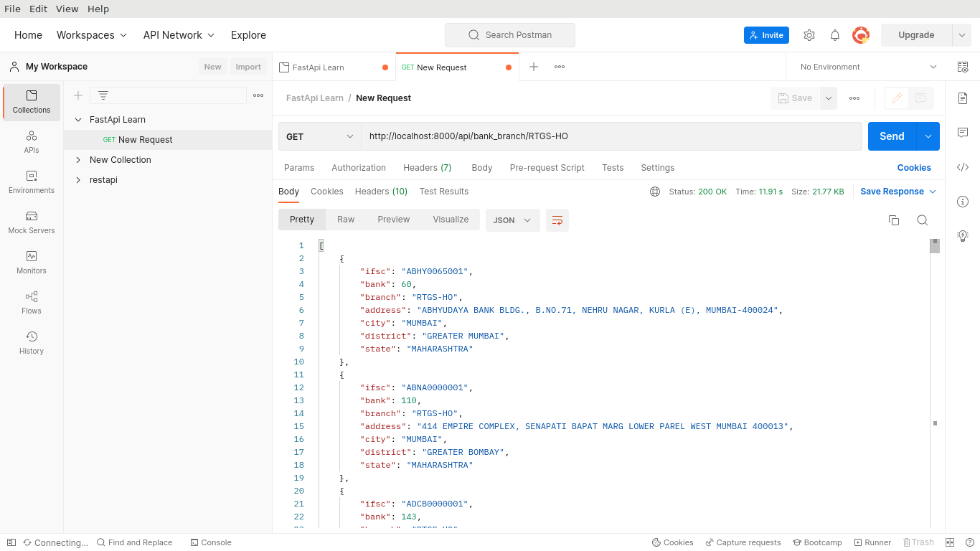Image resolution: width=980 pixels, height=551 pixels.
Task: Select the Authorization request tab
Action: pos(359,168)
